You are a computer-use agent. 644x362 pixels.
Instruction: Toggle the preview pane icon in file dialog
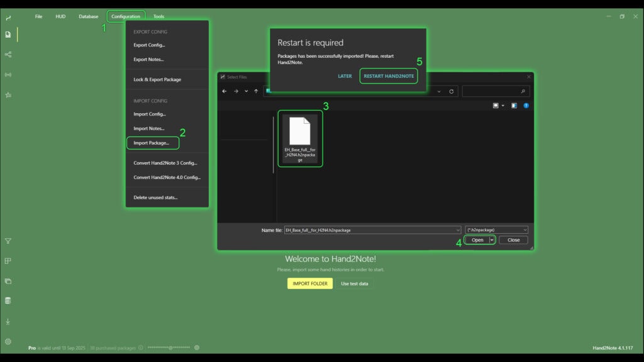click(514, 106)
